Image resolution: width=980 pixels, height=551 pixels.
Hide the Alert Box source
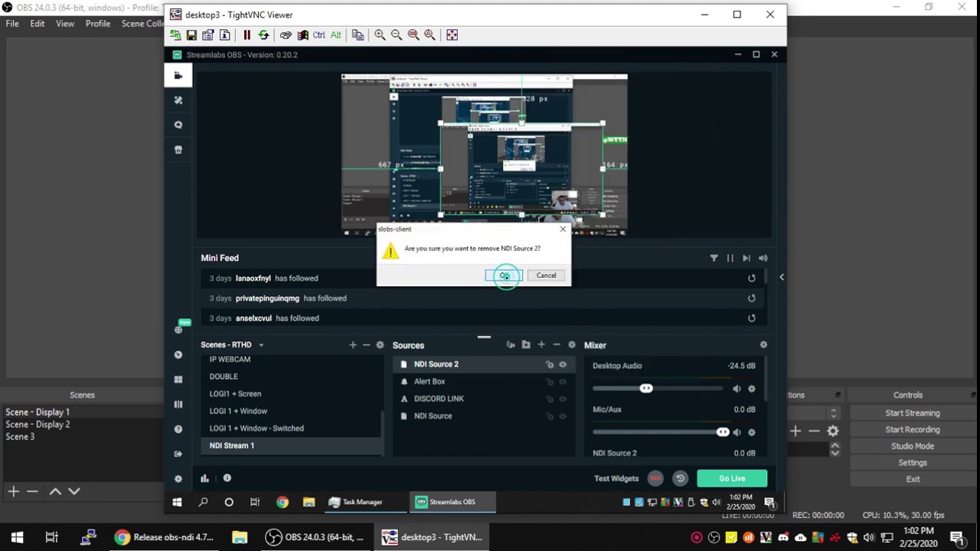(x=563, y=382)
